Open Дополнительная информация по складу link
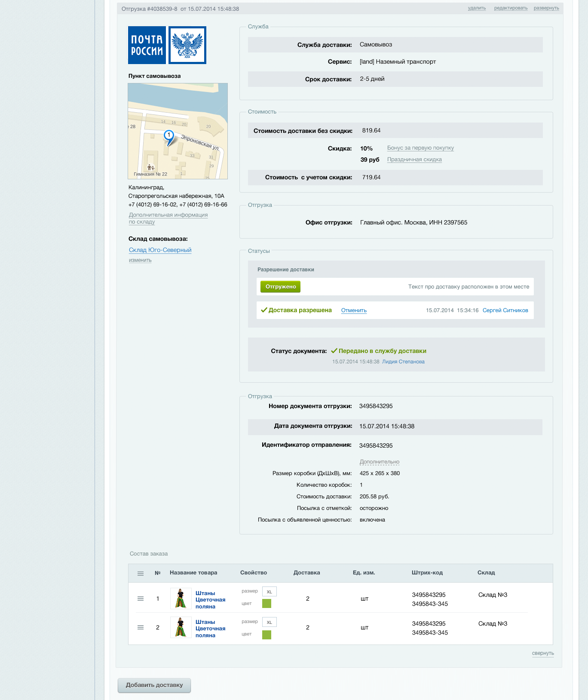Screen dimensions: 588x700 point(168,218)
